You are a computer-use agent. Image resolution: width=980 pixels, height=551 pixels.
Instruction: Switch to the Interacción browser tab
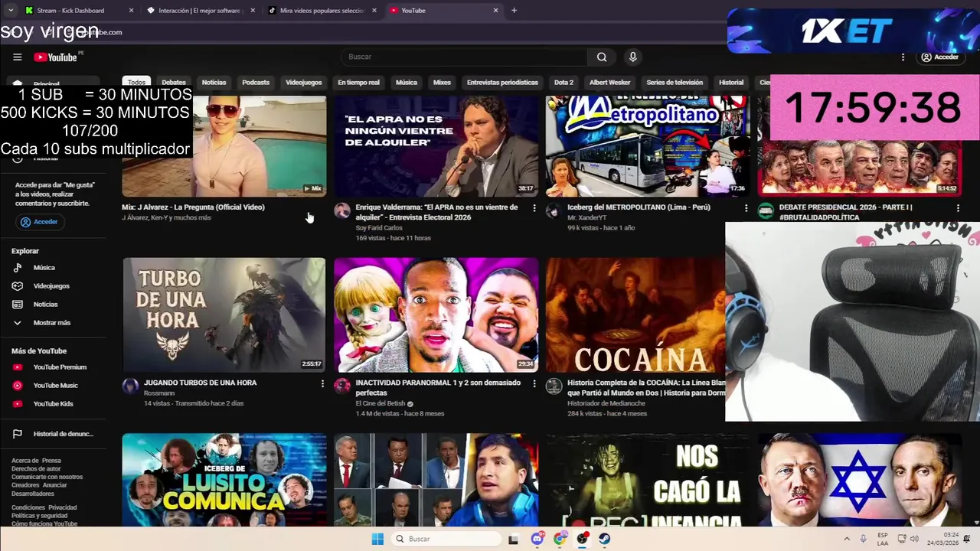[201, 11]
